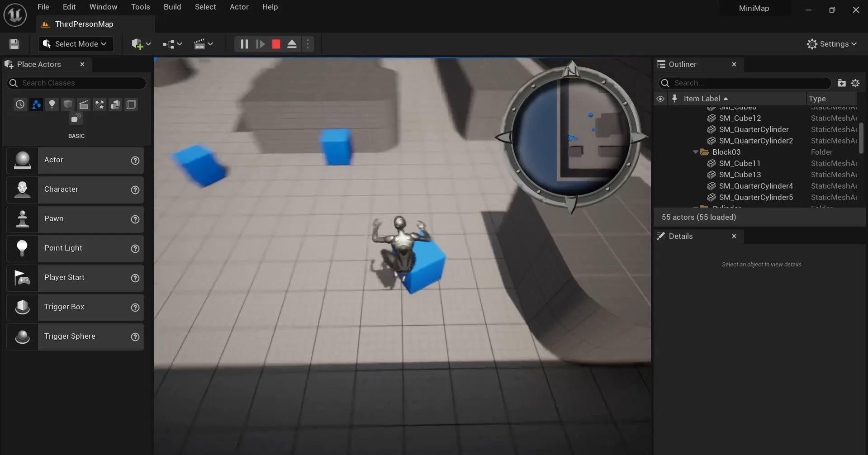This screenshot has height=455, width=868.
Task: Select the Pawn placement item
Action: pos(75,219)
